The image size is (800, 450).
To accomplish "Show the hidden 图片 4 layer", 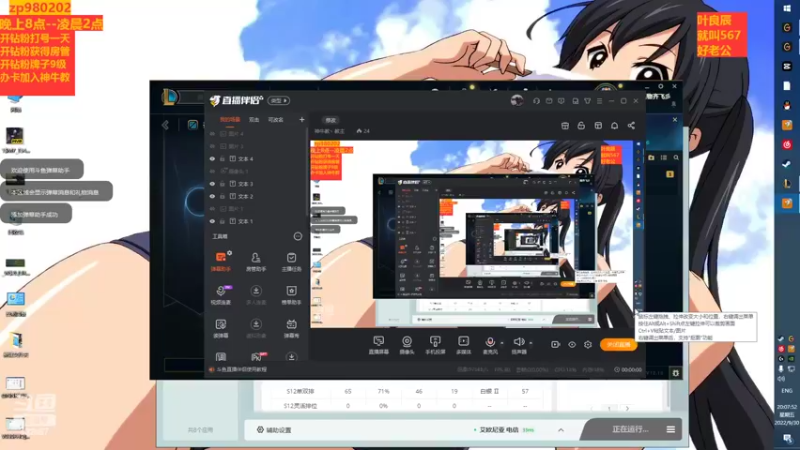I will [x=212, y=134].
